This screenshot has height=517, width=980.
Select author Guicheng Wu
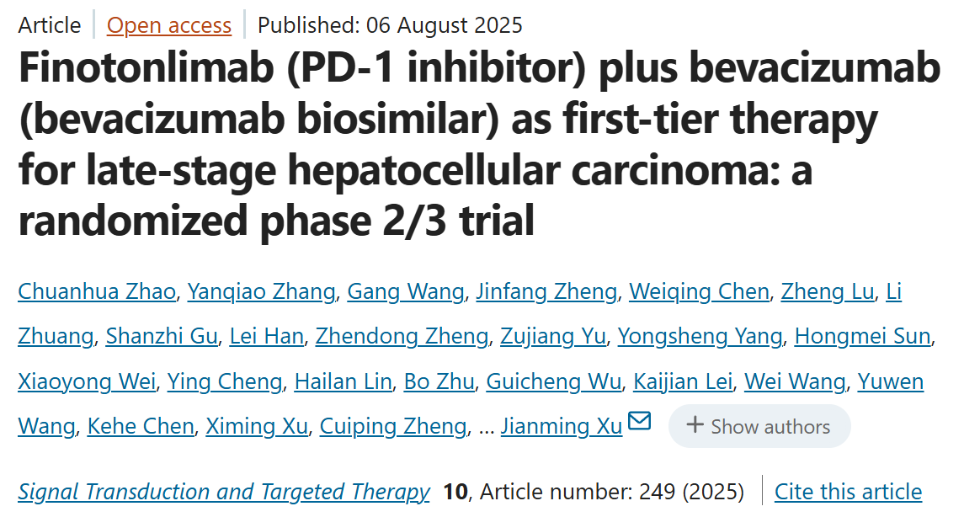click(554, 381)
